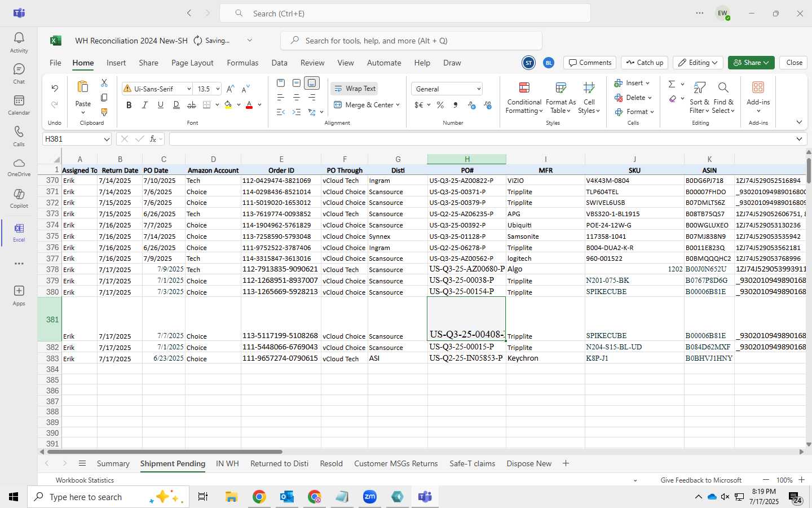
Task: Switch to Safe-T claims sheet
Action: click(473, 463)
